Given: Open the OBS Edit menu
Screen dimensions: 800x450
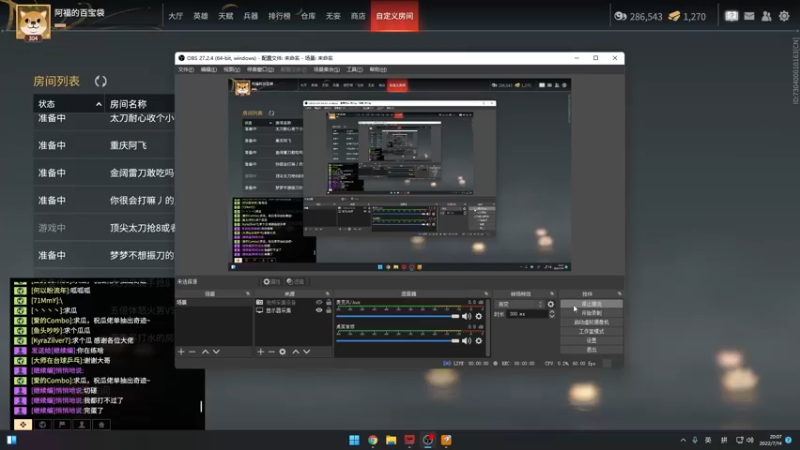Looking at the screenshot, I should 208,69.
